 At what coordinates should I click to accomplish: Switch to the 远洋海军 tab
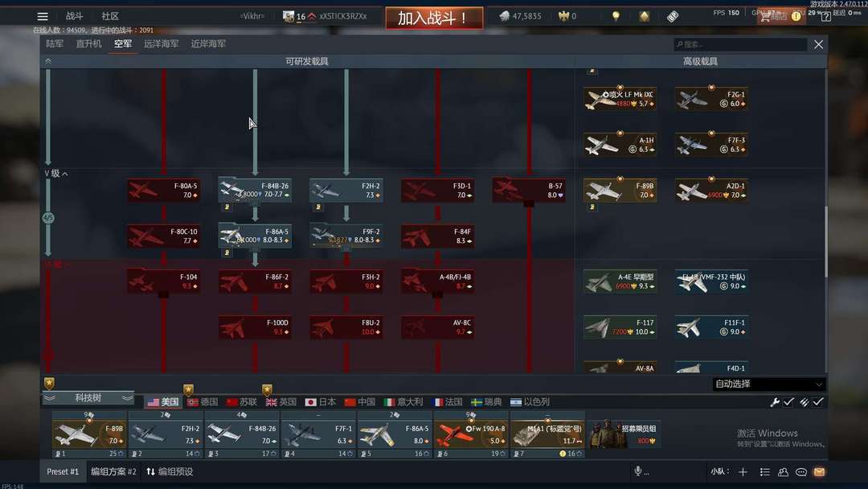[x=161, y=43]
